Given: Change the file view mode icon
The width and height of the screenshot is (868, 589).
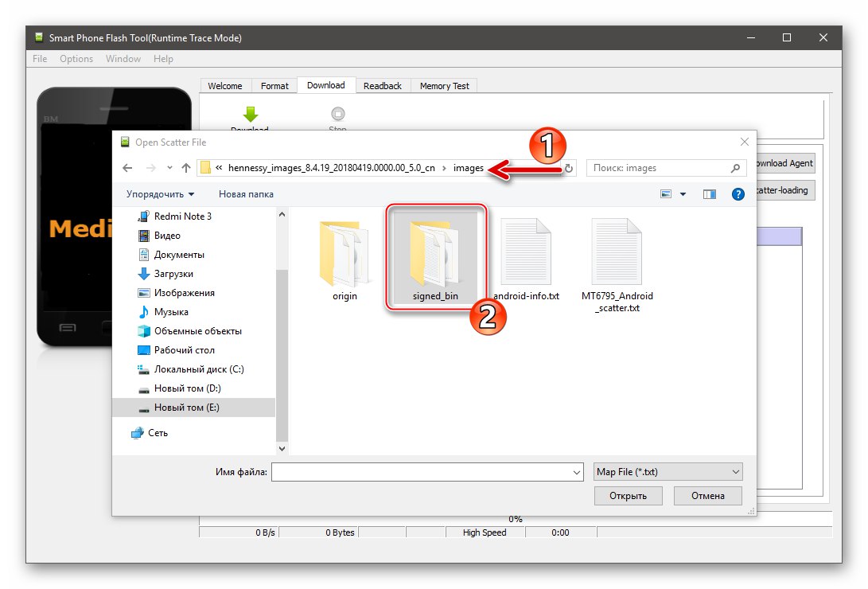Looking at the screenshot, I should (666, 193).
